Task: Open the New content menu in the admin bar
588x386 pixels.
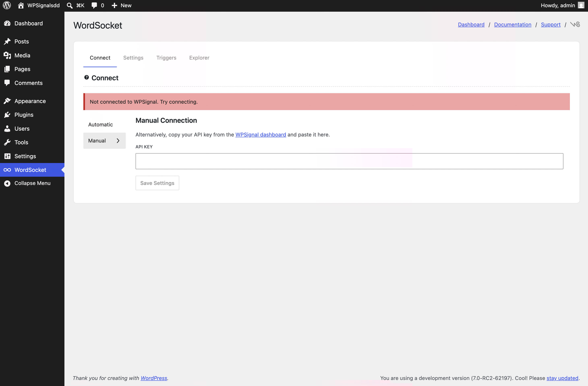Action: [121, 5]
